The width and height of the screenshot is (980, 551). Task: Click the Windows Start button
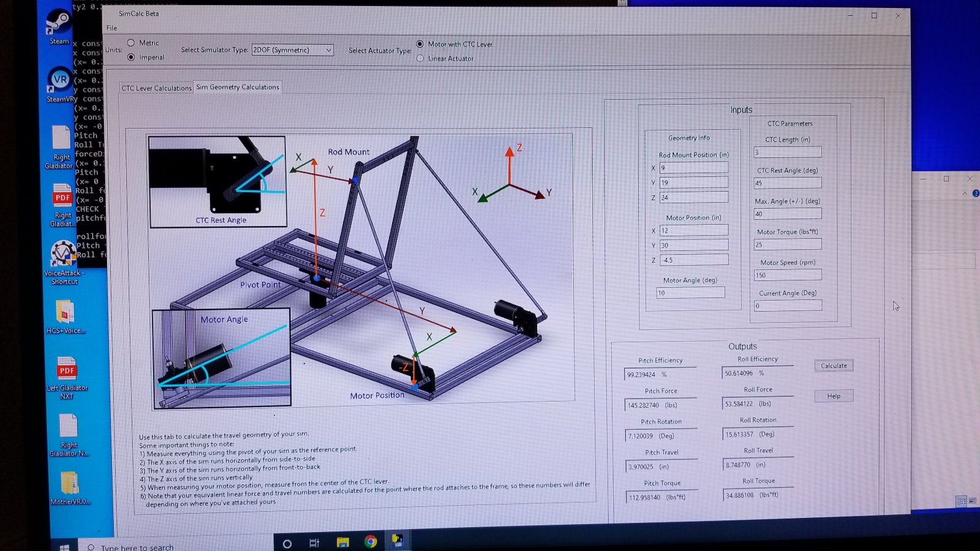(x=65, y=546)
